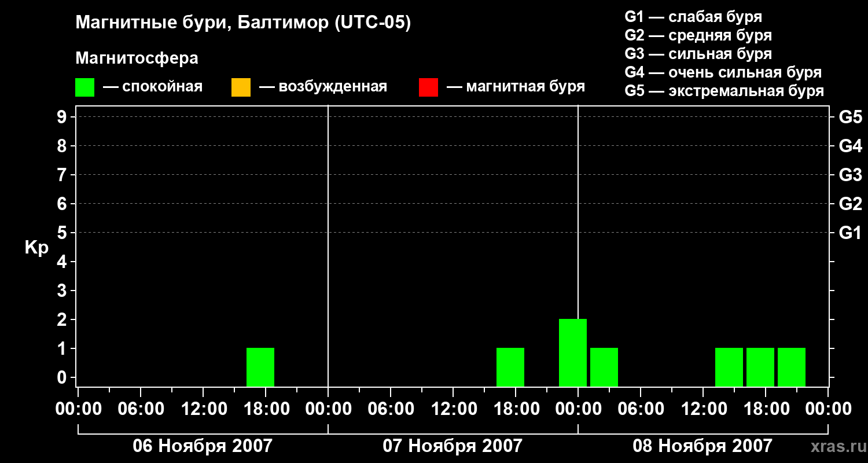Click the 06:00 time label above 08 Ноября
The image size is (868, 463).
tap(641, 409)
